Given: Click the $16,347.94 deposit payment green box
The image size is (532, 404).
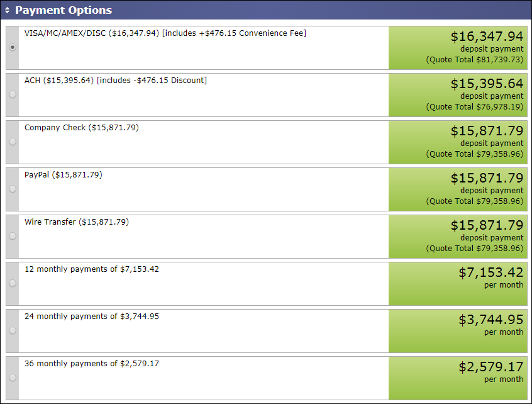Looking at the screenshot, I should click(x=458, y=48).
